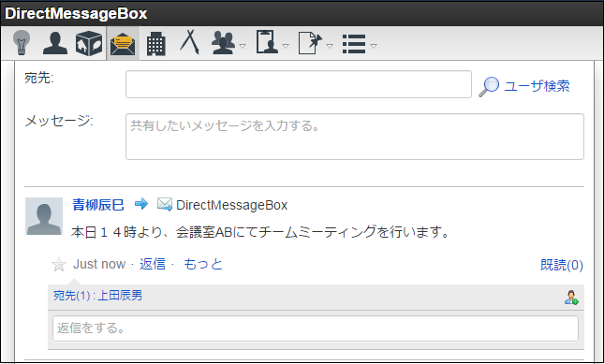Click the list lines menu icon
This screenshot has width=604, height=364.
[x=354, y=44]
